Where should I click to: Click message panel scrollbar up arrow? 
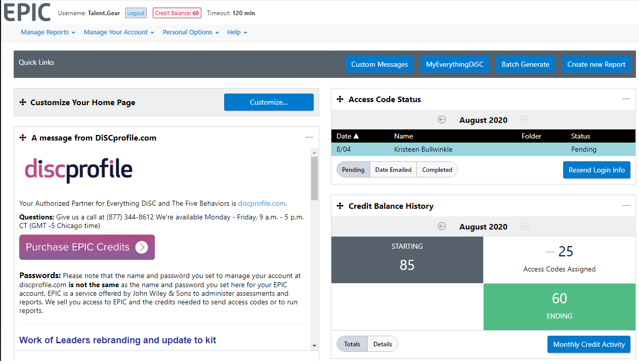pos(314,152)
